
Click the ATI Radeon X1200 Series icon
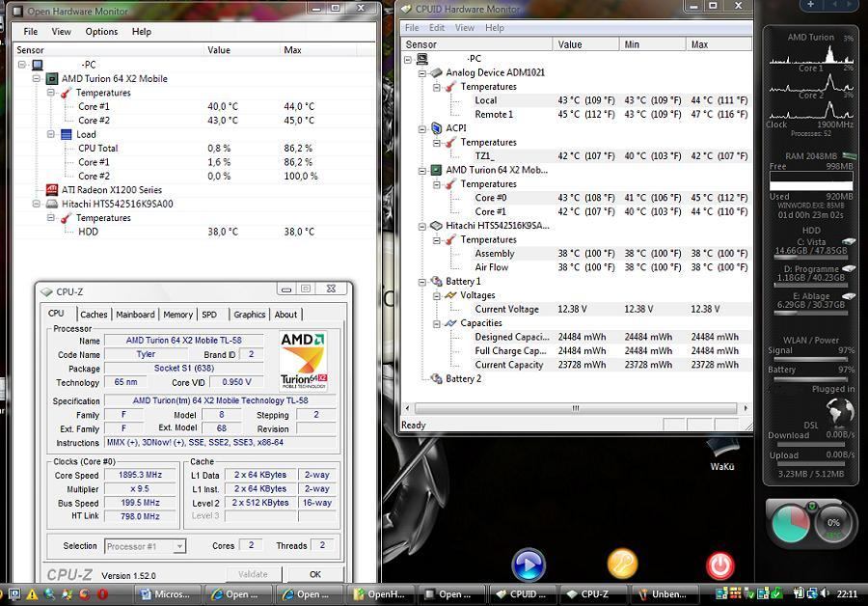[x=51, y=190]
